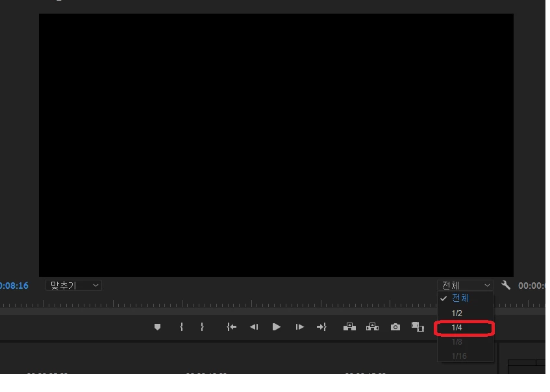Add a marker with the marker icon
Screen dimensions: 550x392
click(x=158, y=327)
